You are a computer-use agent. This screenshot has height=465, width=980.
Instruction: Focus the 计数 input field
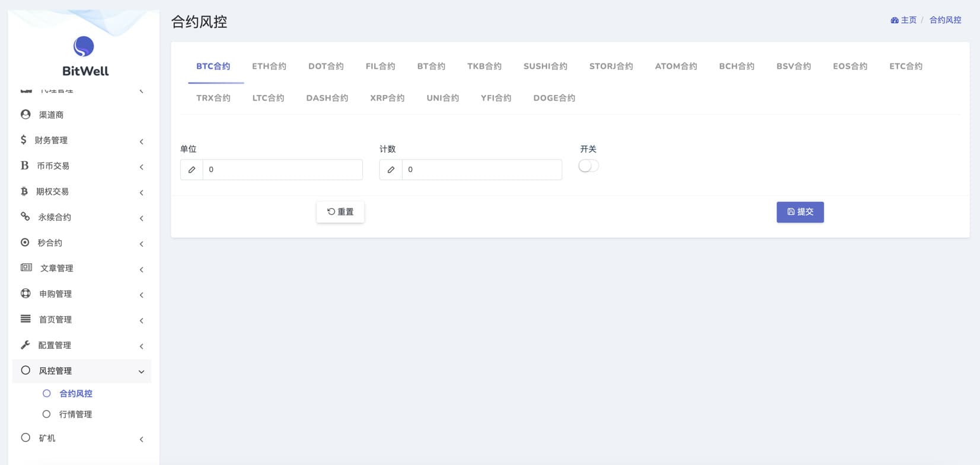pos(481,170)
